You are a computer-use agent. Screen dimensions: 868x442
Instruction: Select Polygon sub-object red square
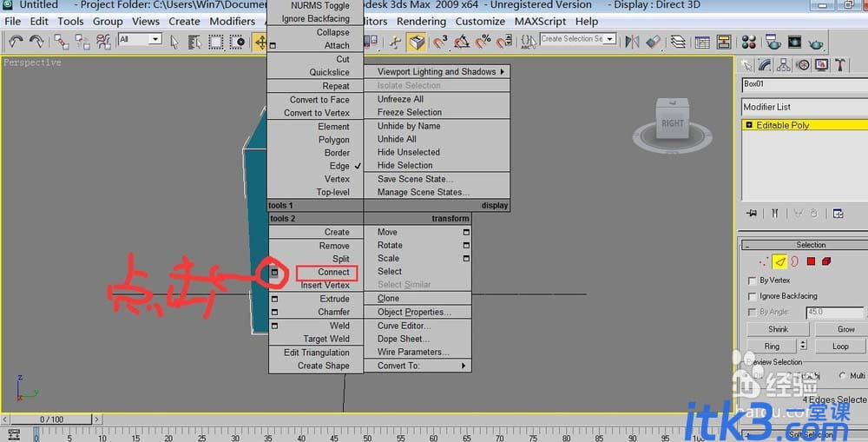pyautogui.click(x=811, y=261)
